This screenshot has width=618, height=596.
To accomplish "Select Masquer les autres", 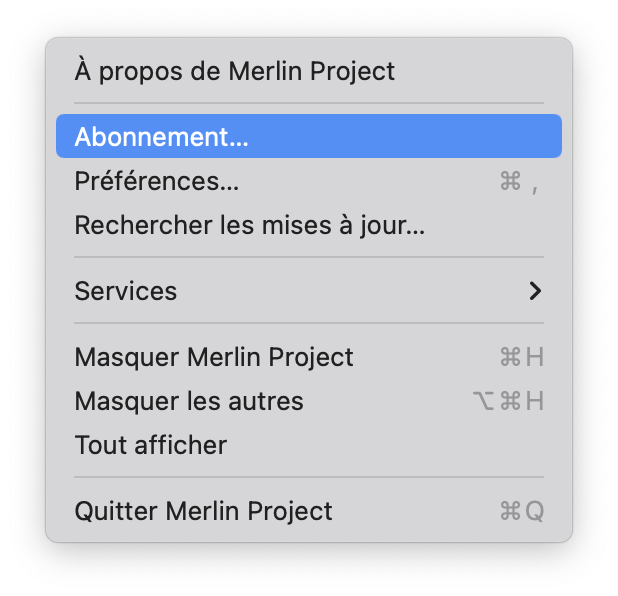I will click(189, 401).
